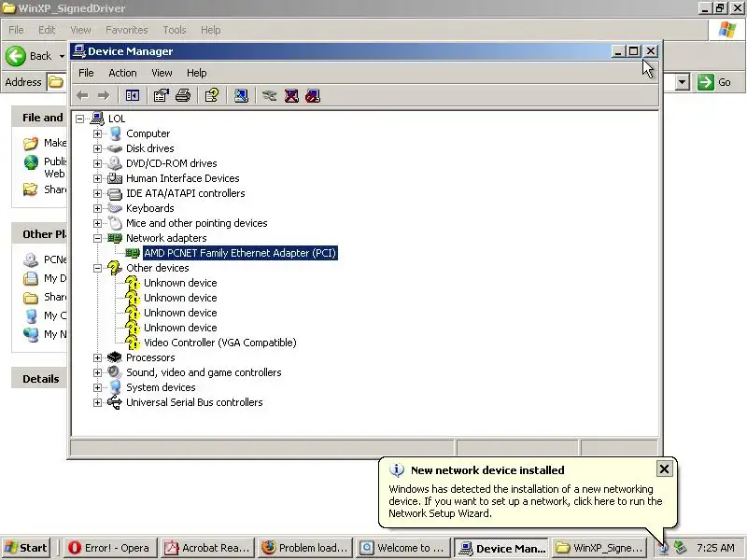Open the Back button history dropdown arrow
The image size is (747, 560).
[62, 56]
